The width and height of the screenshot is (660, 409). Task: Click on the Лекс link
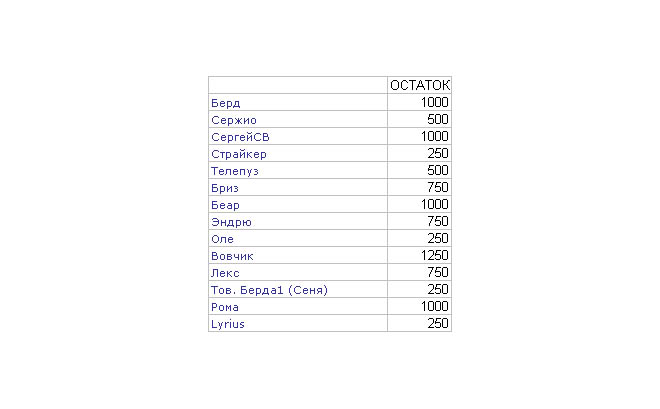[226, 273]
